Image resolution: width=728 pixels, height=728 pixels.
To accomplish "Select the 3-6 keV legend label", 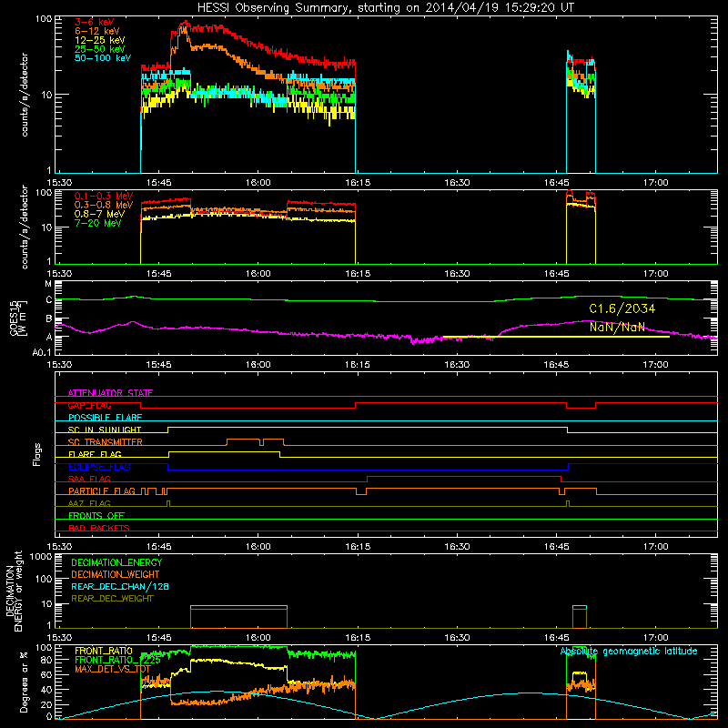I will click(95, 22).
